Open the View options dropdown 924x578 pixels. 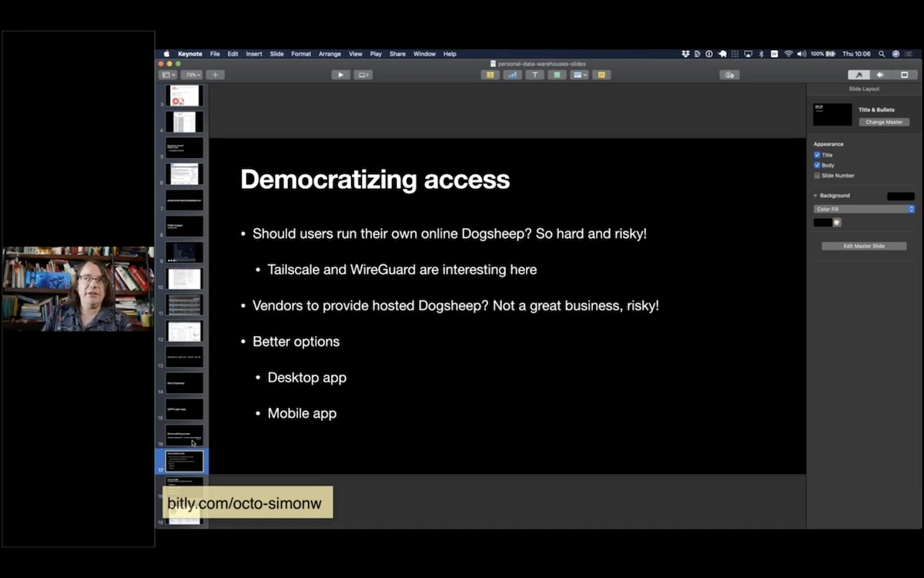(168, 75)
